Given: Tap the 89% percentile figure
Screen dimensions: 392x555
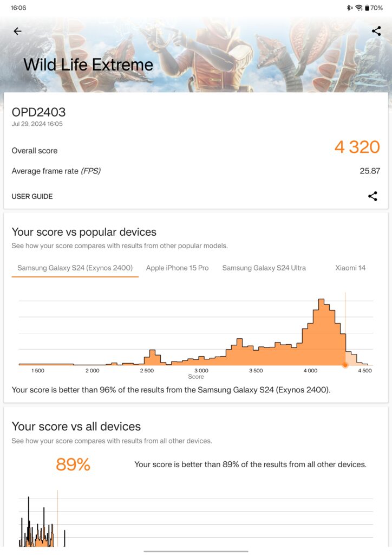Looking at the screenshot, I should point(73,464).
